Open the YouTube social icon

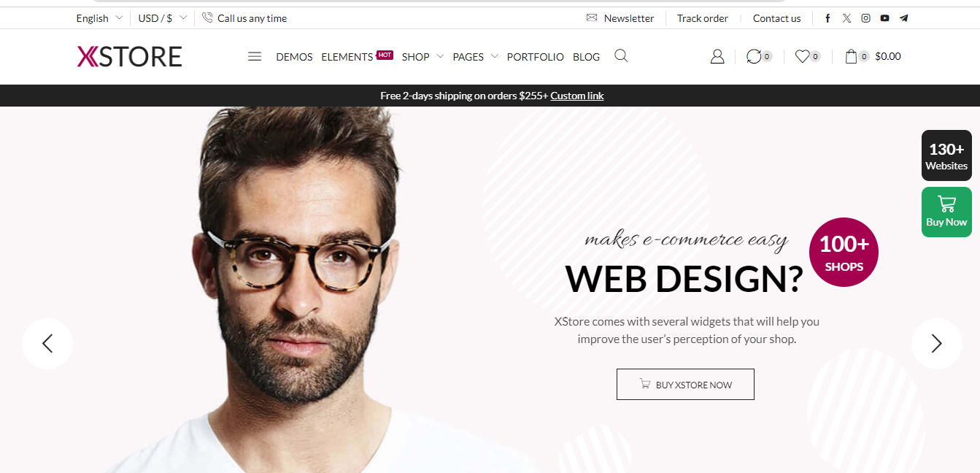(884, 18)
